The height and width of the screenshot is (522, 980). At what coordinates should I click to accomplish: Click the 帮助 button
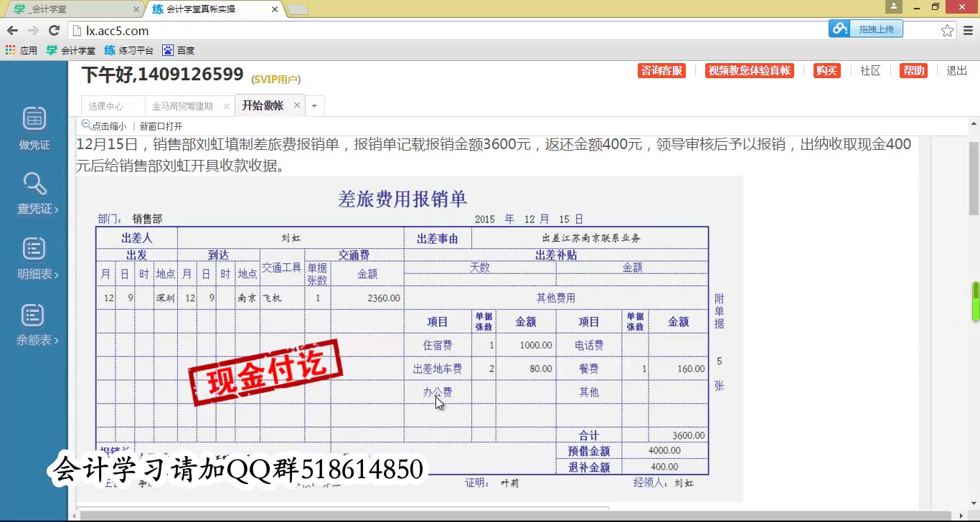pyautogui.click(x=913, y=70)
